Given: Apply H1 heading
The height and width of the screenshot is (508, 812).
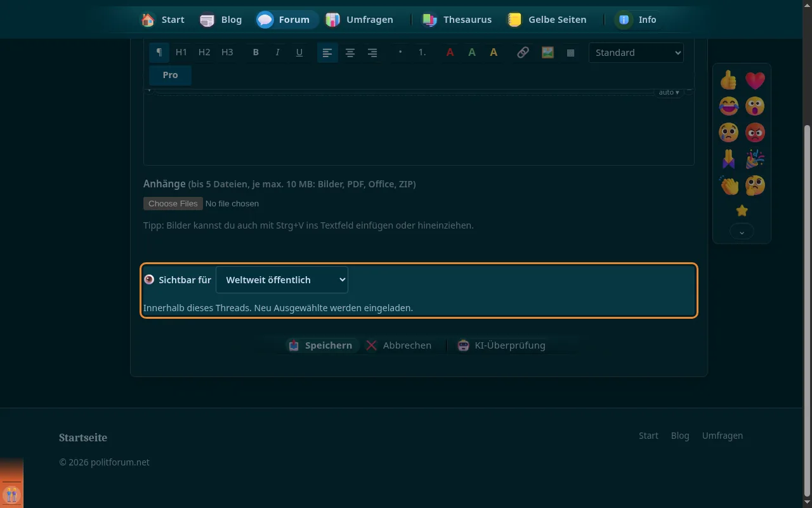Looking at the screenshot, I should click(x=181, y=52).
